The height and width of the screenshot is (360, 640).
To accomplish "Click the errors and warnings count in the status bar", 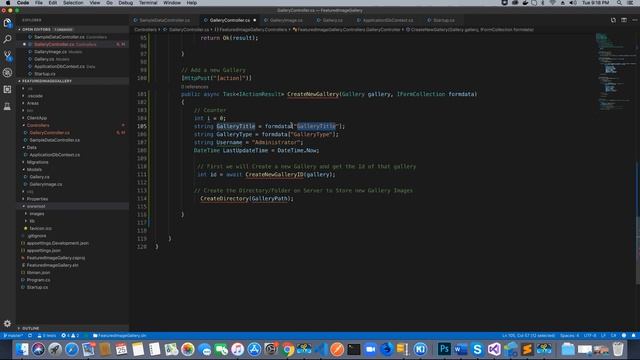I will click(x=70, y=336).
